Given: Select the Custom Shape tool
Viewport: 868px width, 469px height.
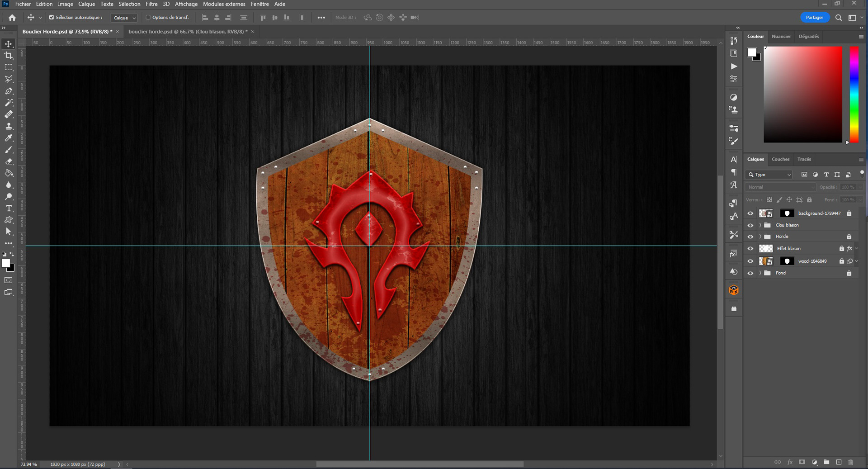Looking at the screenshot, I should (9, 220).
